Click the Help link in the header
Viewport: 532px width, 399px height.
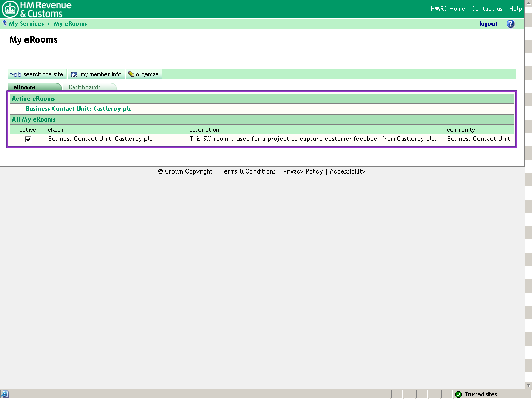(515, 9)
